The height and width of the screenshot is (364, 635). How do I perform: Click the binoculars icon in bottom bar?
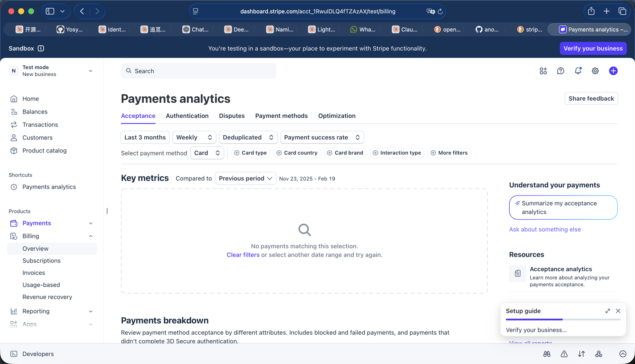pos(547,354)
